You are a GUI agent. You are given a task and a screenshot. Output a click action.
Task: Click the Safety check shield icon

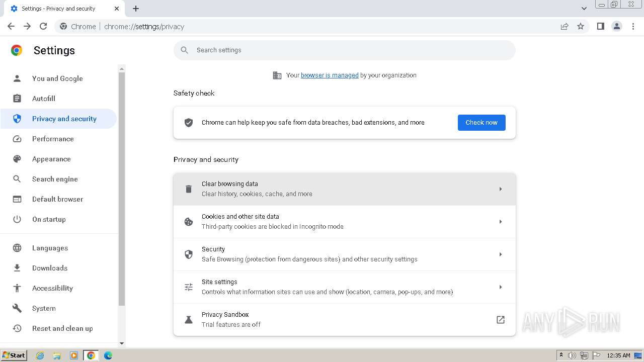[x=189, y=123]
